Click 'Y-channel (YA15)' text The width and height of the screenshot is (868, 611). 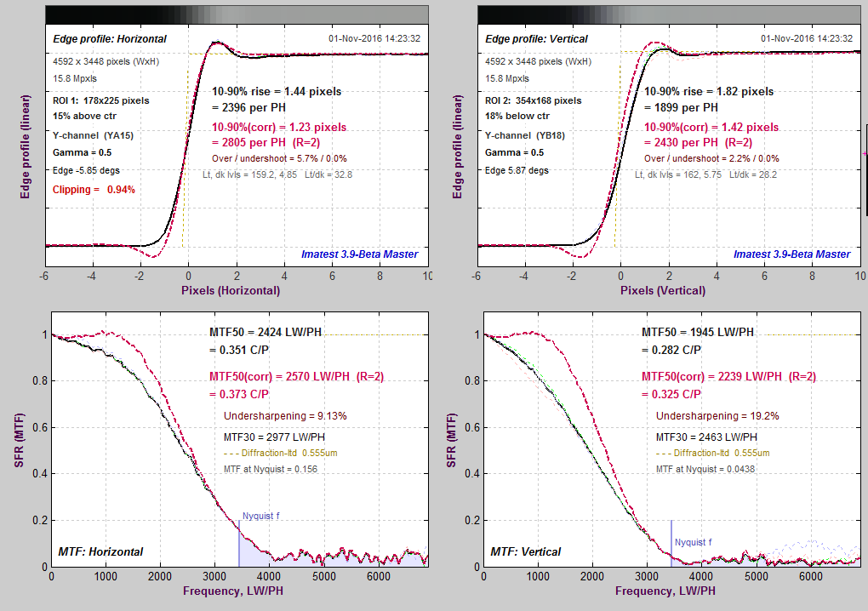(x=93, y=135)
